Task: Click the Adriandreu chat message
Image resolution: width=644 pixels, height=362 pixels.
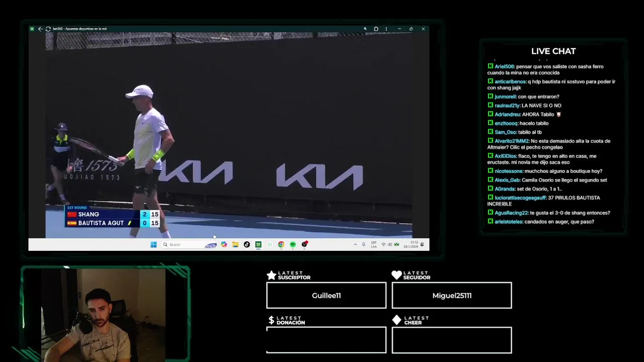Action: pos(524,115)
